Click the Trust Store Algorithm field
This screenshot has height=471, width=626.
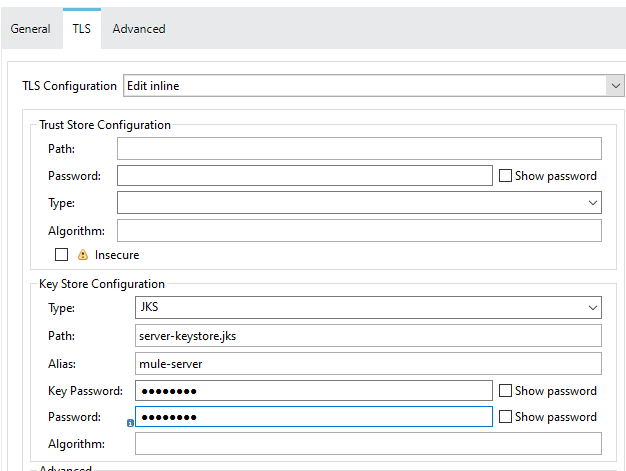pyautogui.click(x=359, y=230)
